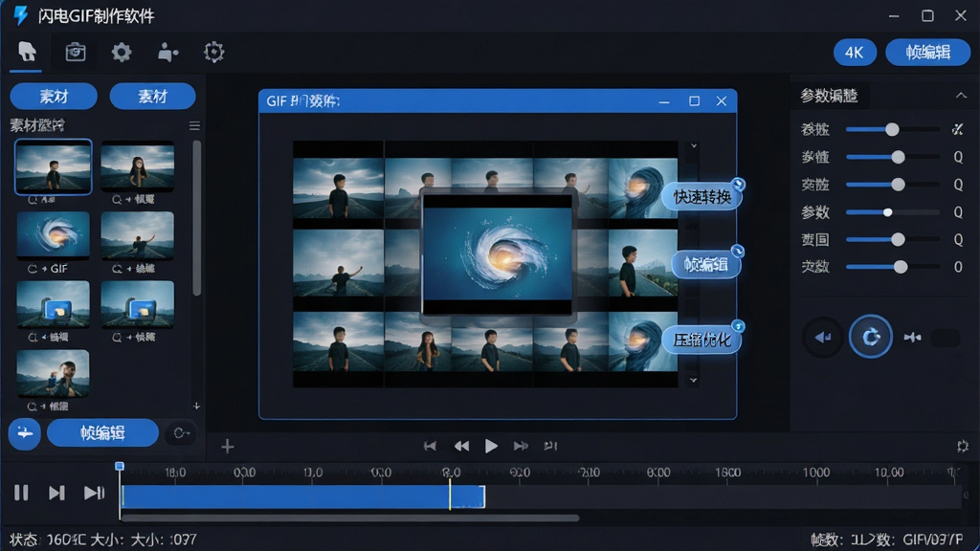Open the settings icon above the timeline end
The width and height of the screenshot is (980, 551).
point(963,446)
